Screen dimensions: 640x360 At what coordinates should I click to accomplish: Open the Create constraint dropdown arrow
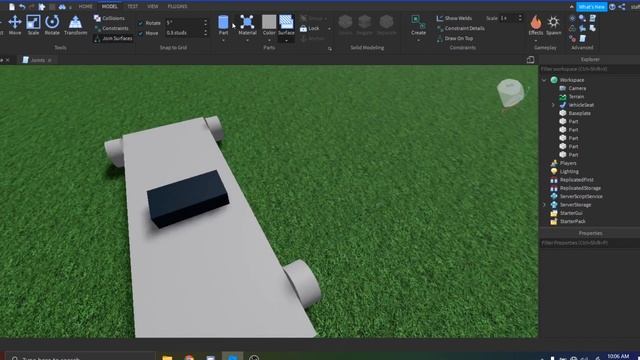pos(418,41)
